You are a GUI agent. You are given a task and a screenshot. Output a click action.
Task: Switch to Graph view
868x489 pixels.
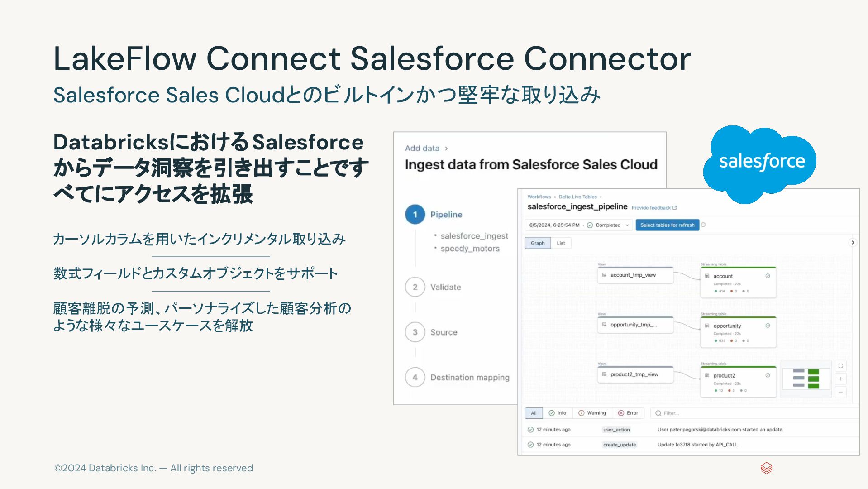[x=538, y=243]
